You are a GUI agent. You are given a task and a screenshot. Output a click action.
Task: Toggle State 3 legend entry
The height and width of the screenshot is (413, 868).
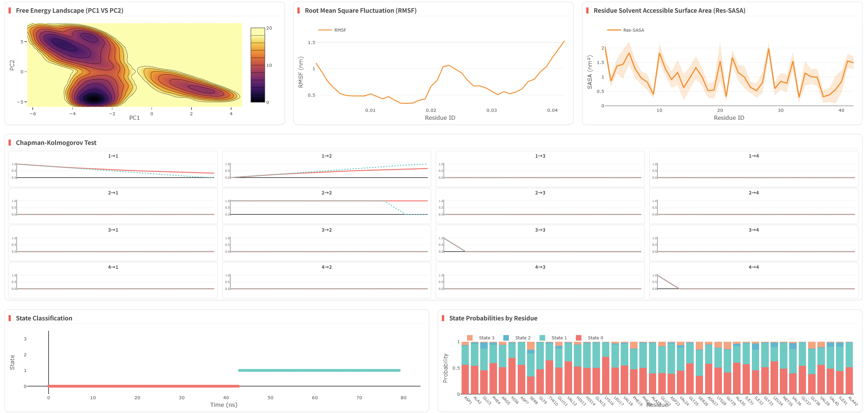[486, 338]
